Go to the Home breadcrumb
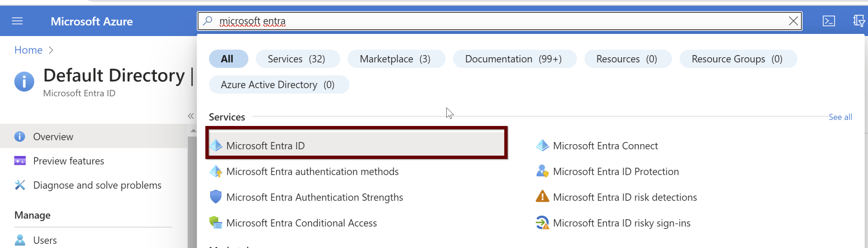This screenshot has width=868, height=248. click(x=28, y=50)
